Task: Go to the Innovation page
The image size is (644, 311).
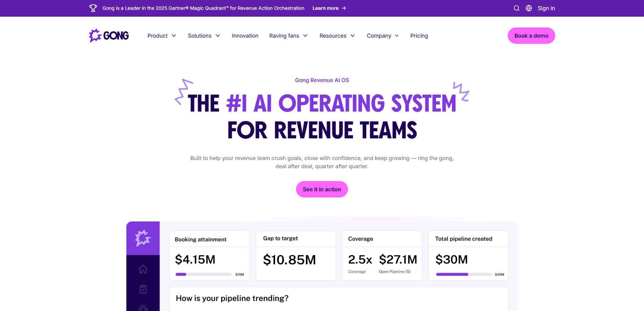Action: [x=245, y=36]
